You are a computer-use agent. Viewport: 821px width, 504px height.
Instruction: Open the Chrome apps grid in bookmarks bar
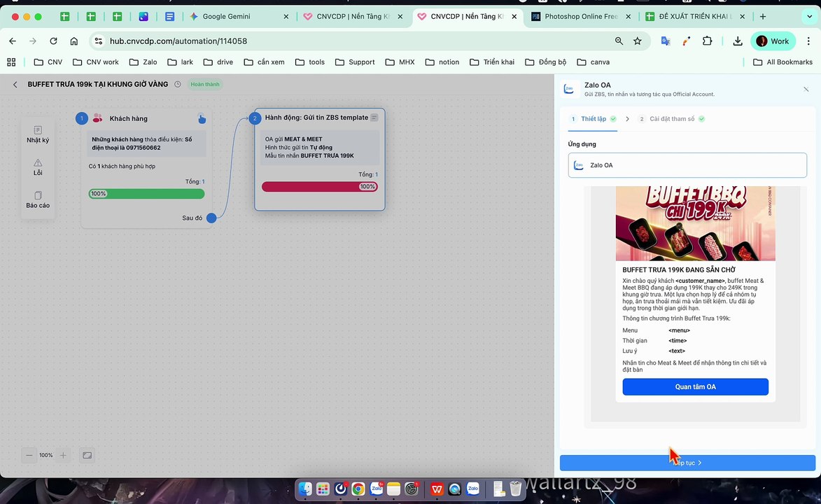[x=11, y=62]
